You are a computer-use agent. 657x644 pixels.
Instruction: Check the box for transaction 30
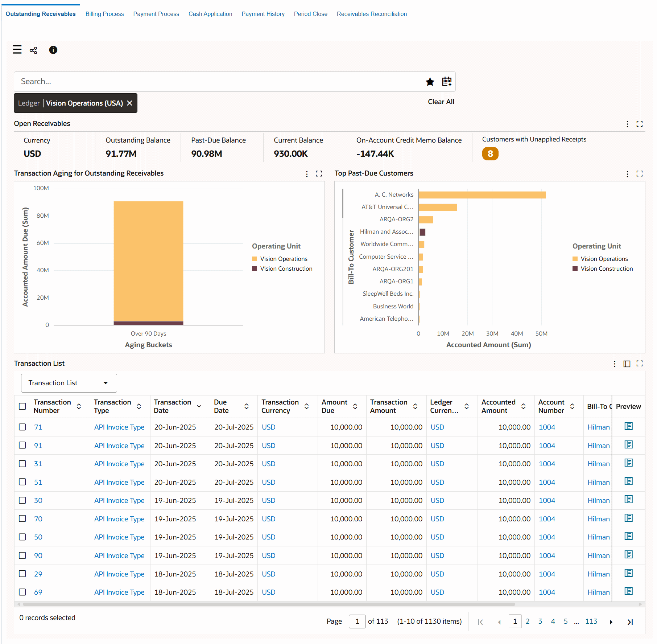click(22, 500)
